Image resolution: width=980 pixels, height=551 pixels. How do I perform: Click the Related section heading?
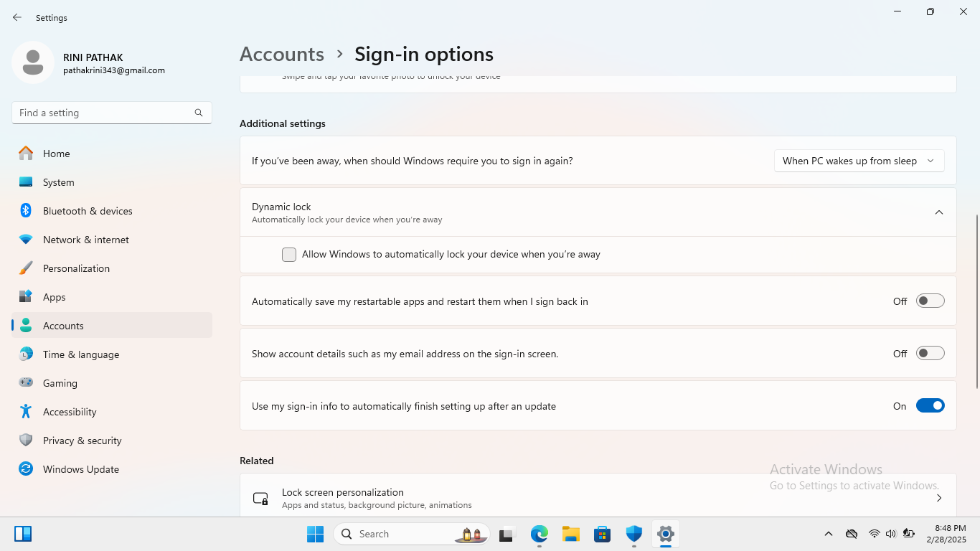tap(257, 461)
